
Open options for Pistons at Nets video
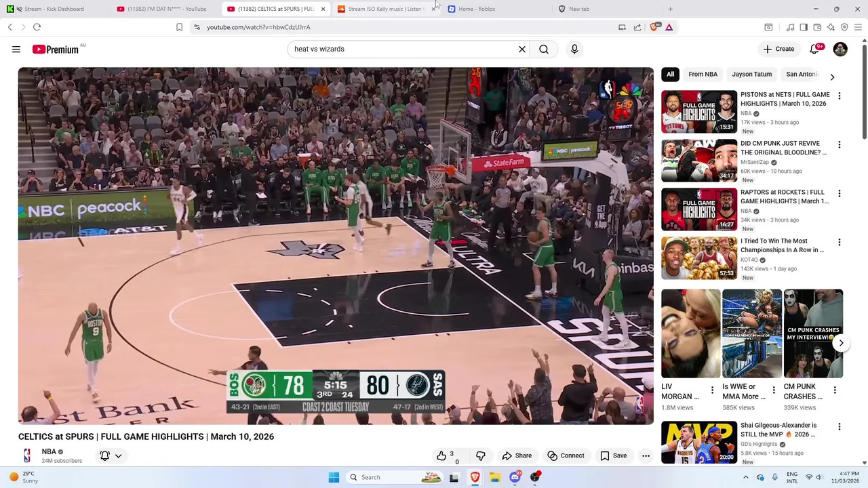point(839,96)
